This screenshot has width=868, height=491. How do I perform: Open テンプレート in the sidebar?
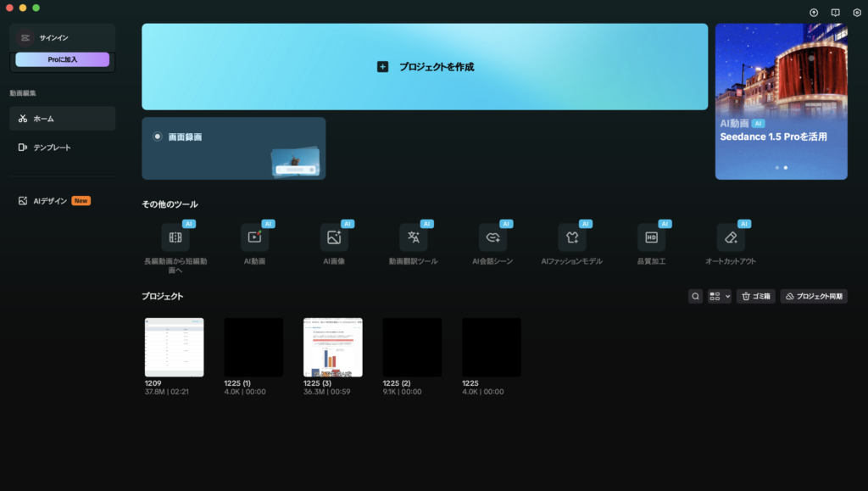click(x=62, y=148)
